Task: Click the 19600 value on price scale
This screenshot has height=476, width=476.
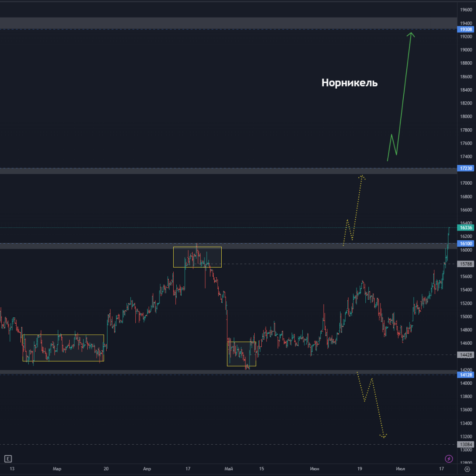Action: click(x=466, y=10)
